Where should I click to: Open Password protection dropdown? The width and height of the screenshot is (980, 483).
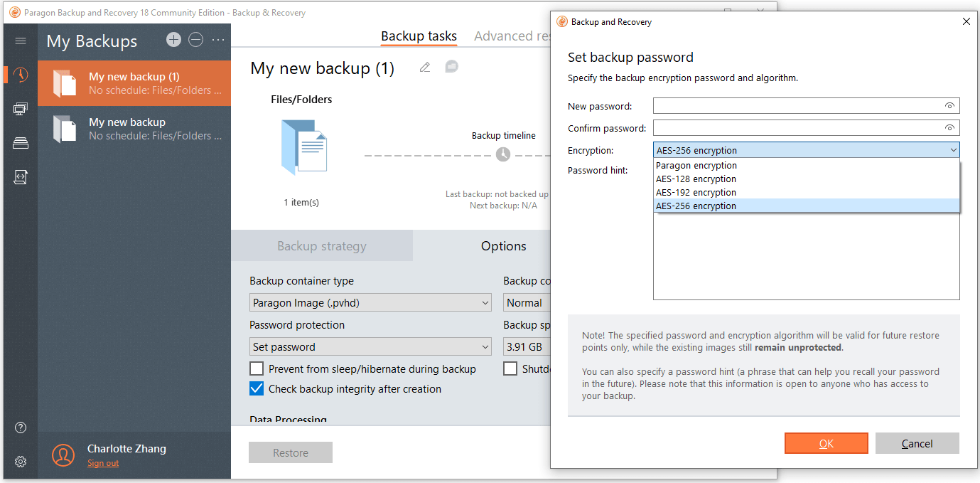tap(370, 346)
